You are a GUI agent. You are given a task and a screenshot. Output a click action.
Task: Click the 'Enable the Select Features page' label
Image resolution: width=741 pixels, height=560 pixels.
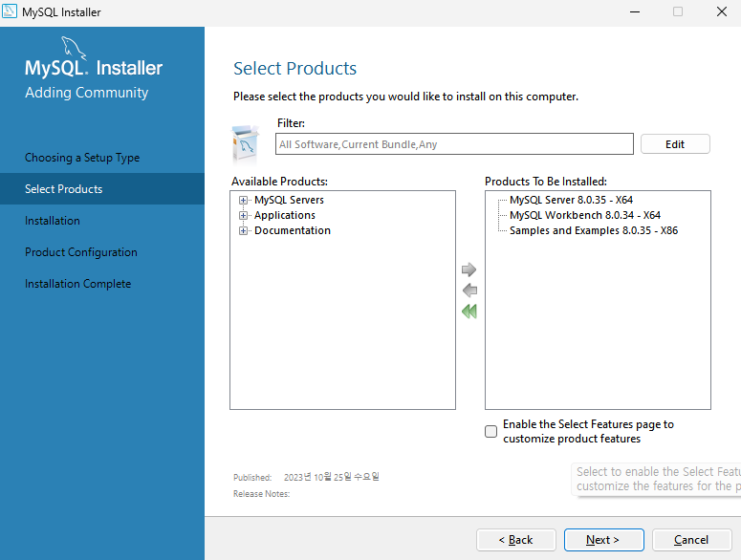(588, 432)
